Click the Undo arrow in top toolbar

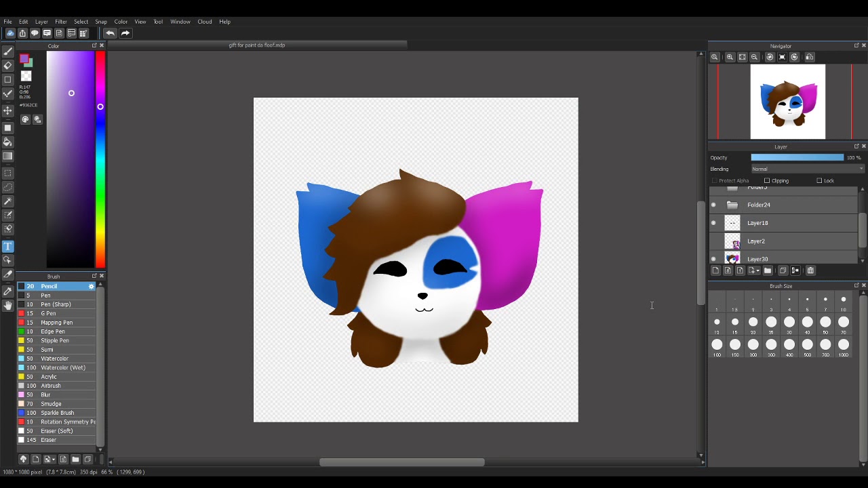(110, 33)
